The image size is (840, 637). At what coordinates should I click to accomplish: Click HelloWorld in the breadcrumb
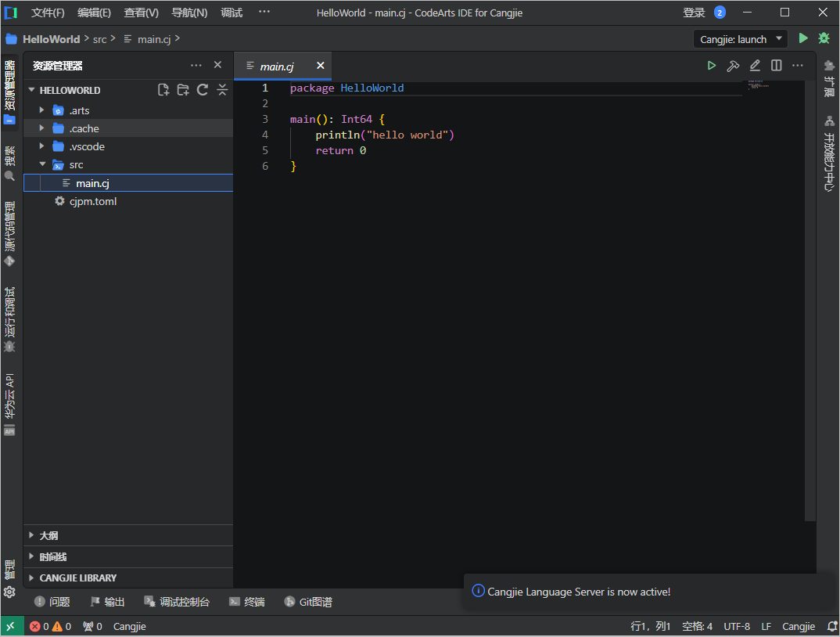51,39
